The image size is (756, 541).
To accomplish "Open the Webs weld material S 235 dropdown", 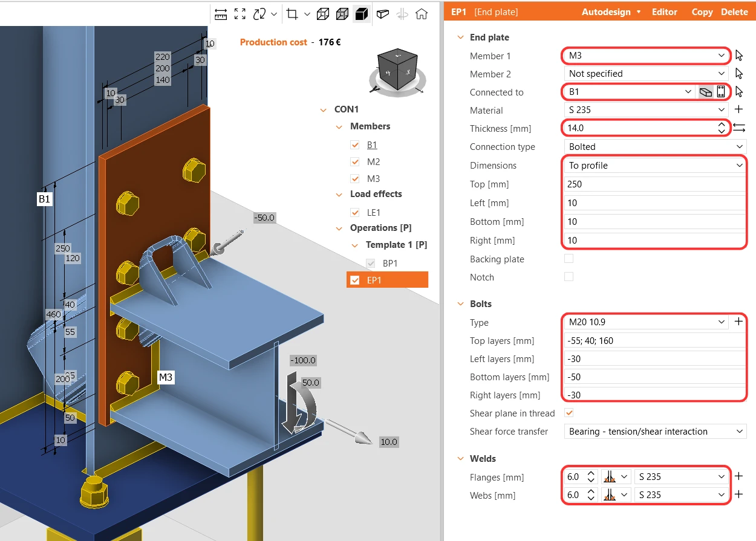I will click(x=681, y=495).
